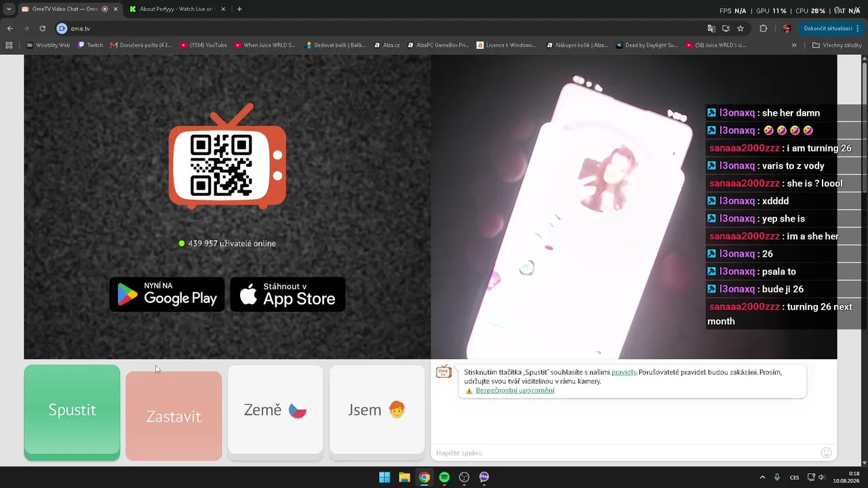Click the translate page icon
Screen dimensions: 868x488
click(x=711, y=28)
